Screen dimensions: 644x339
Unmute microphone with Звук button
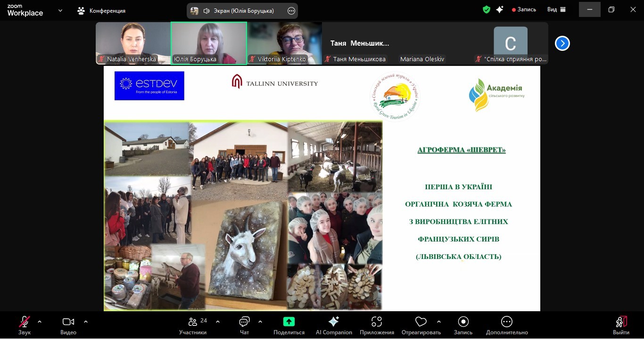click(x=24, y=325)
